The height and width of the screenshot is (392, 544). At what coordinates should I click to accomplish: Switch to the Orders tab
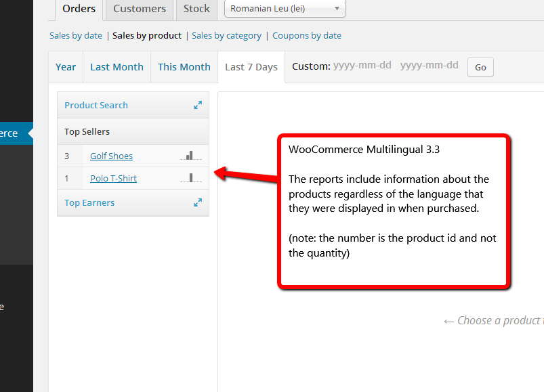click(79, 9)
